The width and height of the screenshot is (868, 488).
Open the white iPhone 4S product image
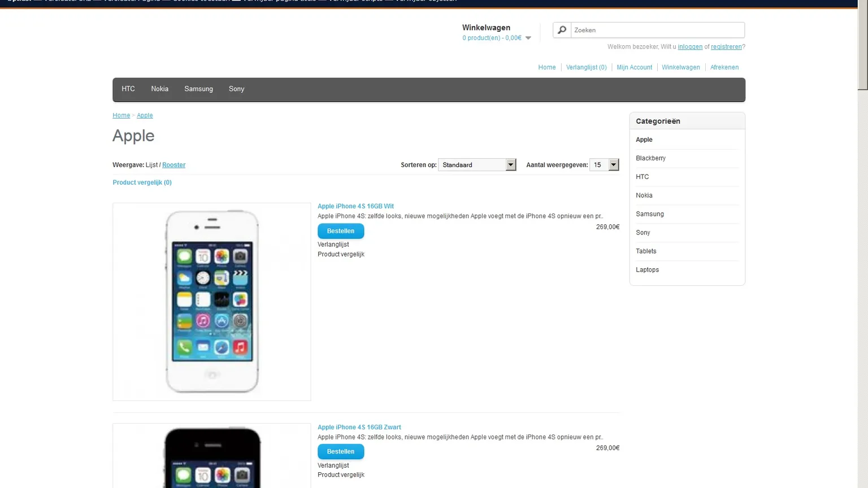pos(211,302)
